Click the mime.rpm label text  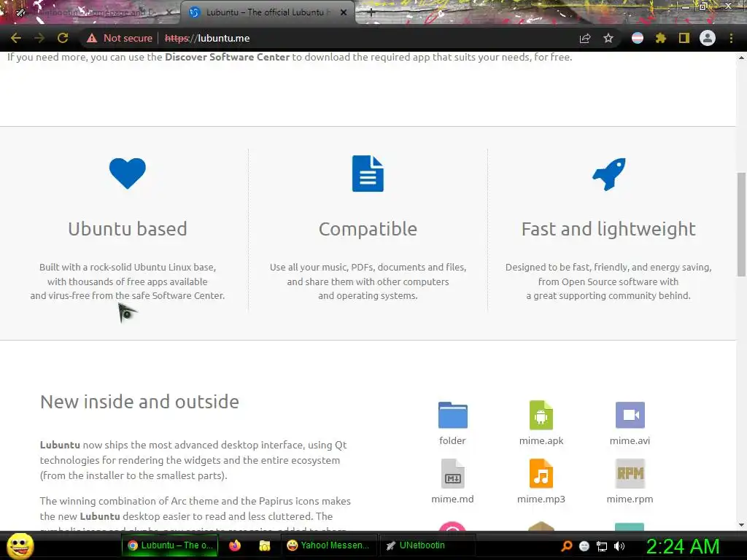630,499
